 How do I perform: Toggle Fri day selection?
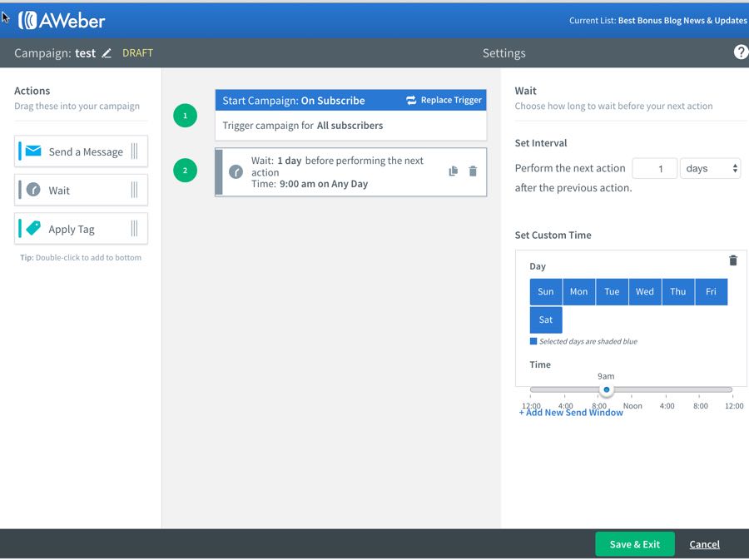(712, 292)
